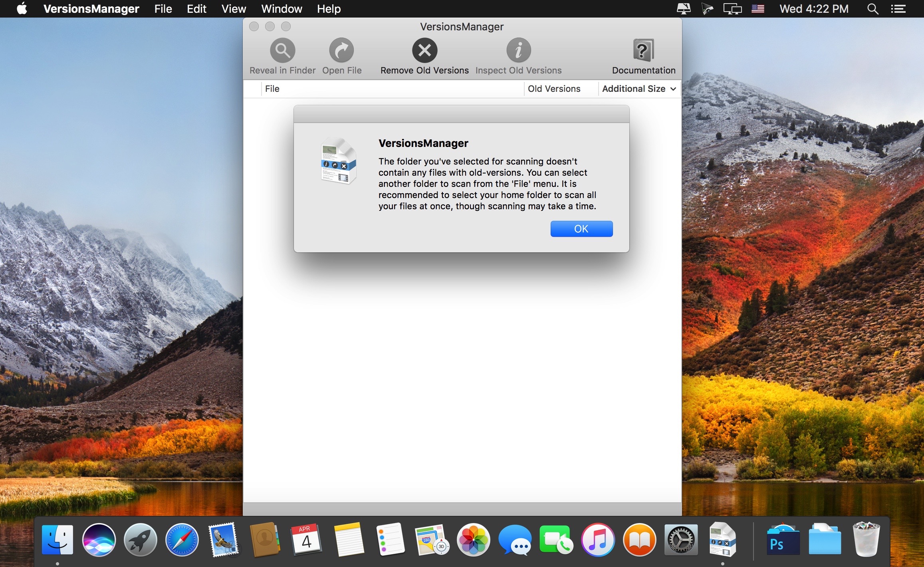Screen dimensions: 924x567
Task: Open Messages from the Dock
Action: pos(515,540)
